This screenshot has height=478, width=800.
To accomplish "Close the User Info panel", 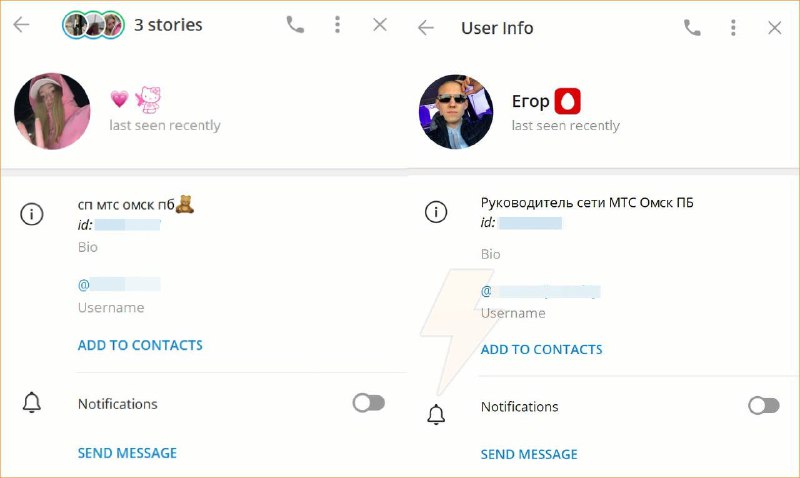I will (775, 28).
